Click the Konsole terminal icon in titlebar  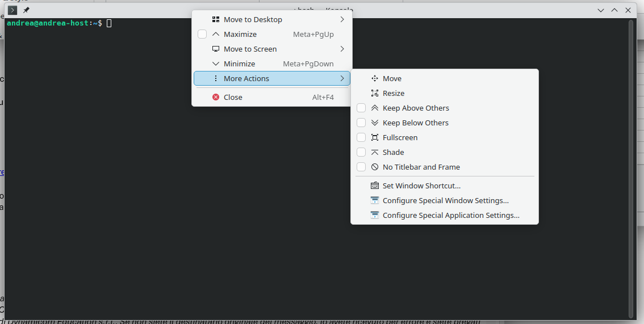click(x=12, y=10)
